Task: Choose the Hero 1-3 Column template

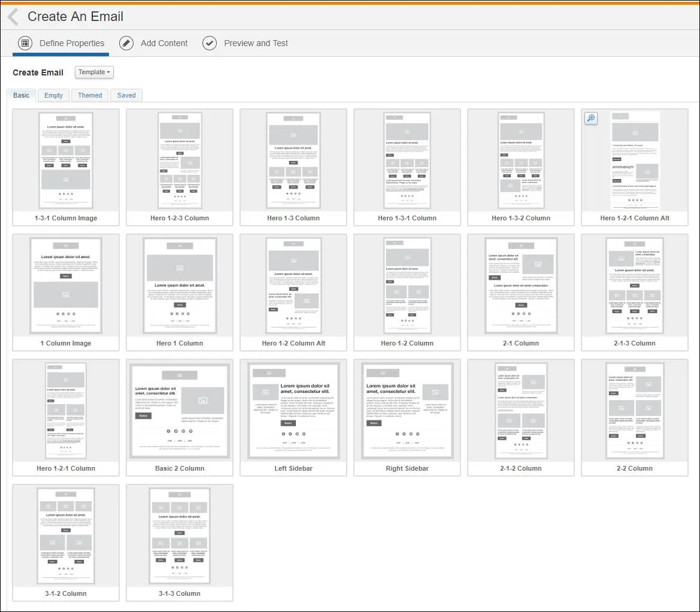Action: point(293,168)
